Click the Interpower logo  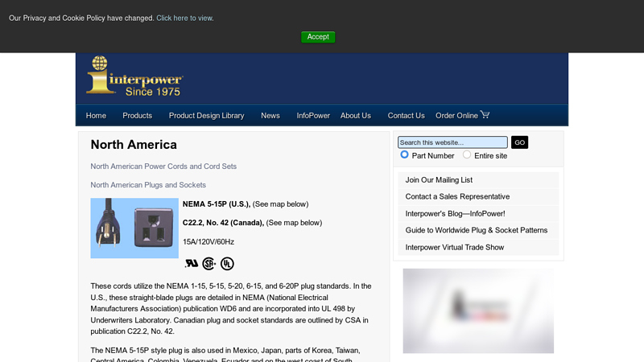[134, 76]
